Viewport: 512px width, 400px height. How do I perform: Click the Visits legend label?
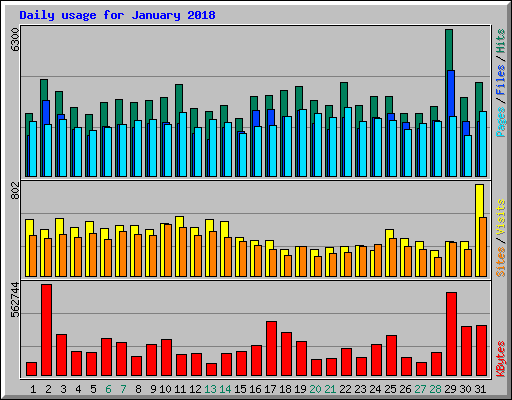pos(501,217)
